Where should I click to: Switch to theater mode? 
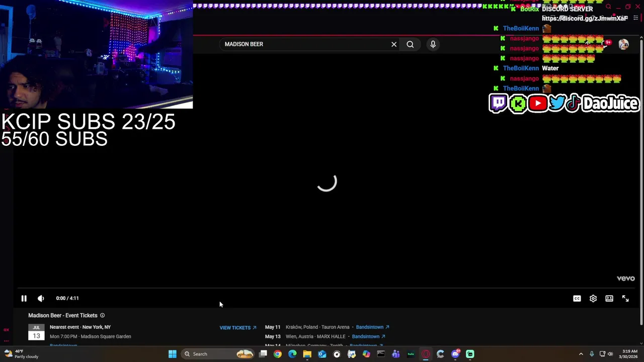[609, 298]
